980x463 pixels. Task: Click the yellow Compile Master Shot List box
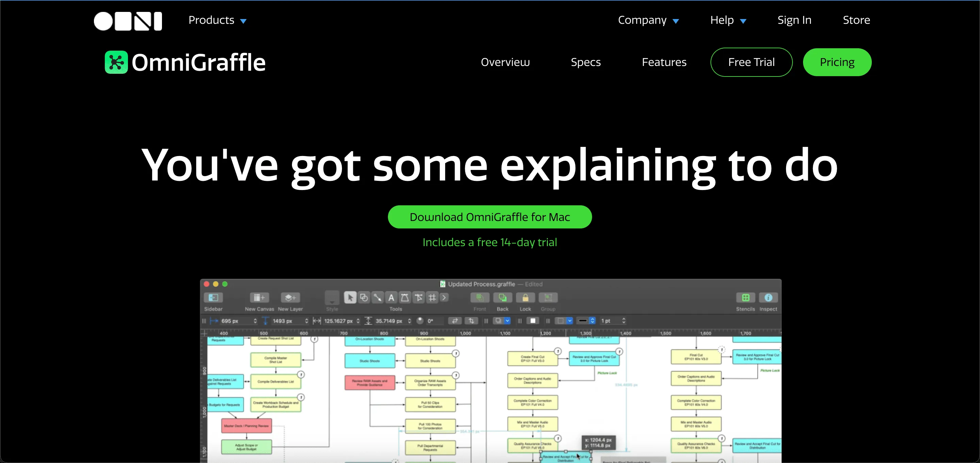pyautogui.click(x=275, y=360)
